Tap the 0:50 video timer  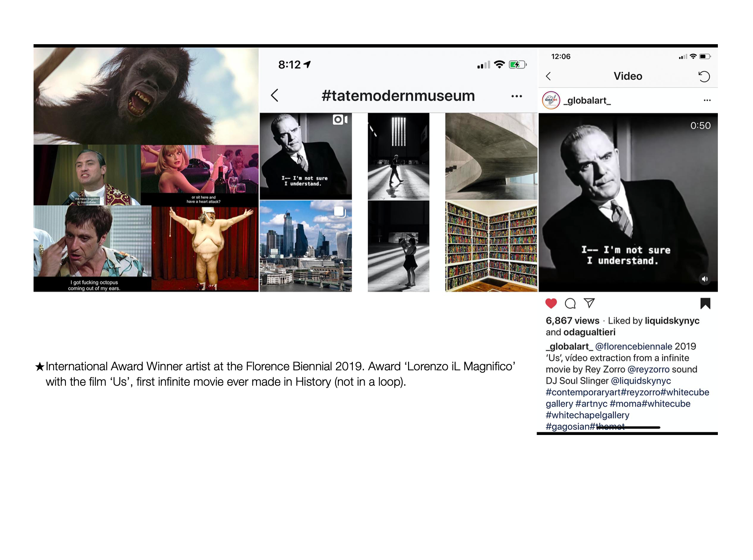point(700,126)
